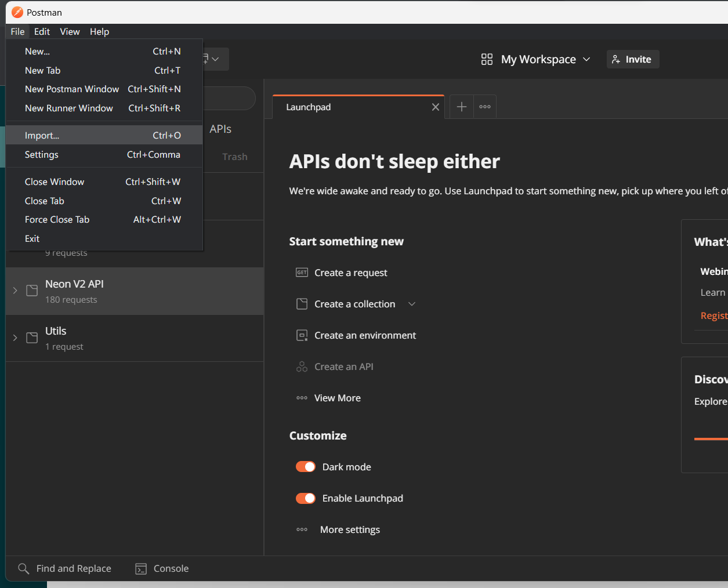This screenshot has width=728, height=588.
Task: Choose Force Close Tab
Action: coord(104,219)
